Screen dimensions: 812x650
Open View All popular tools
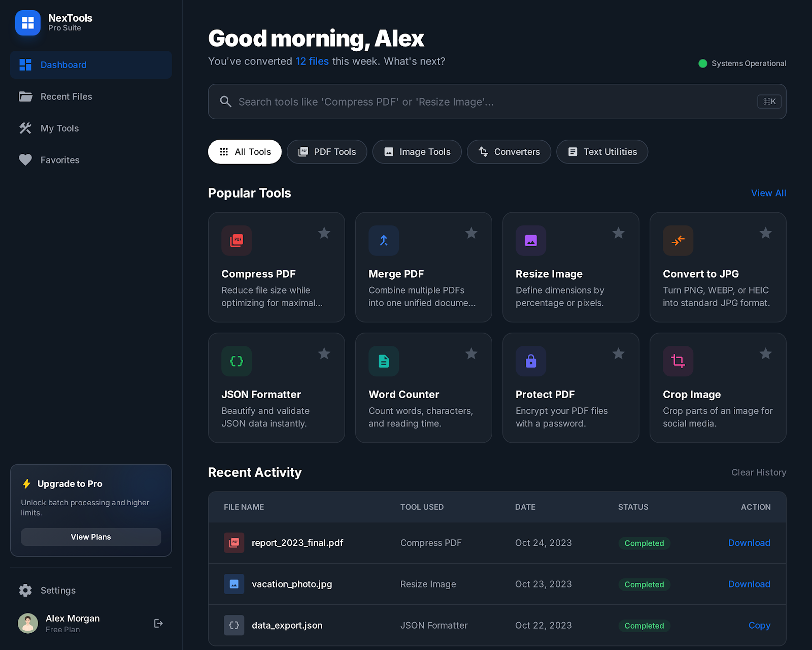pyautogui.click(x=768, y=193)
